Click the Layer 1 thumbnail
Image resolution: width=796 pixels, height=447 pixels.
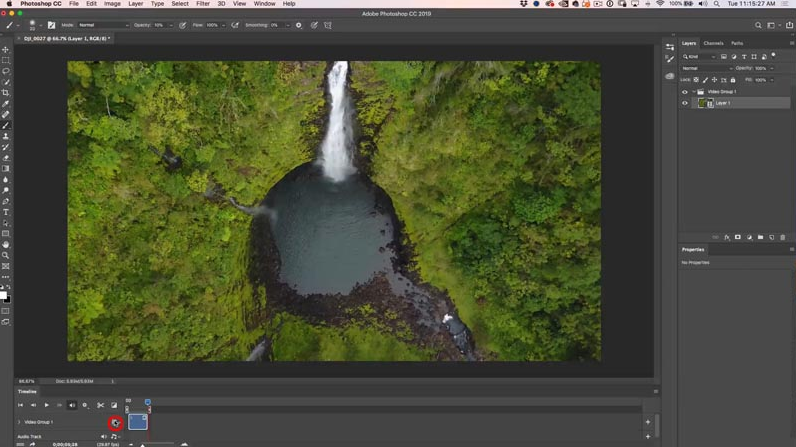tap(702, 103)
